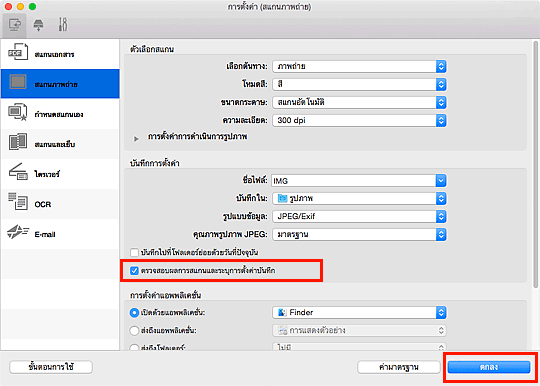Open ความละเอียด 300 dpi dropdown
540x386 pixels.
359,120
